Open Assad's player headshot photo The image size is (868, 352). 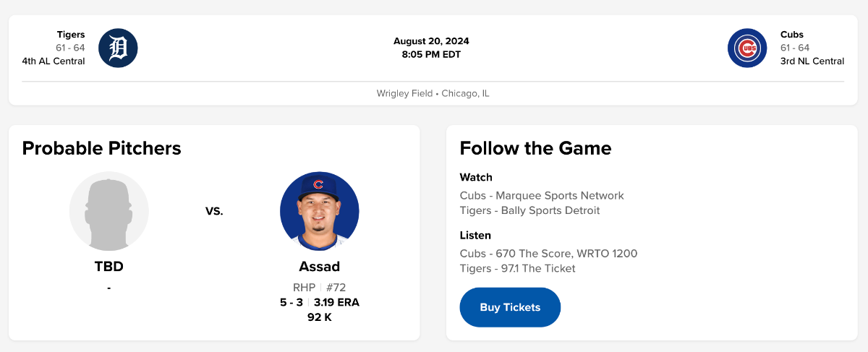[x=319, y=211]
